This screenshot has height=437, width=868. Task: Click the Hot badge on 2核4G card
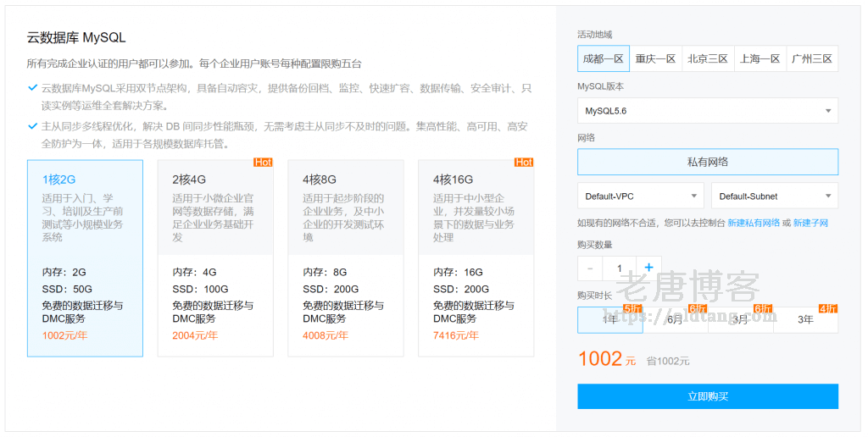(263, 162)
